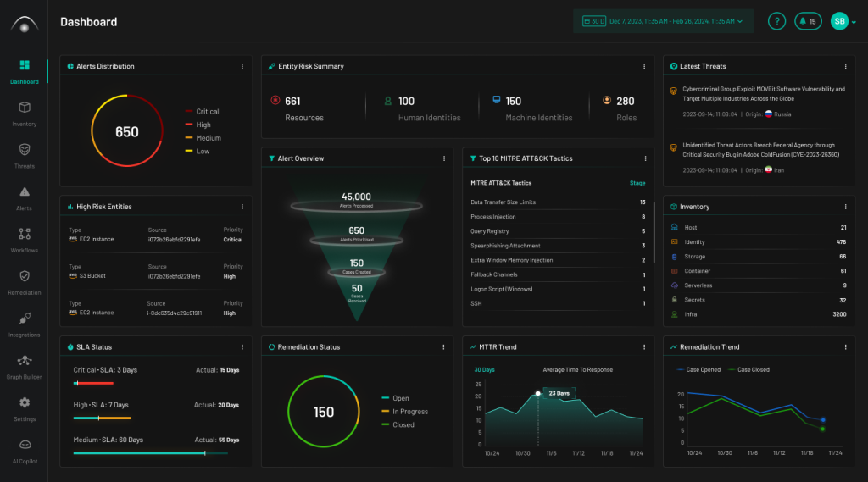This screenshot has width=868, height=482.
Task: Click the app logo at top left
Action: (x=25, y=25)
